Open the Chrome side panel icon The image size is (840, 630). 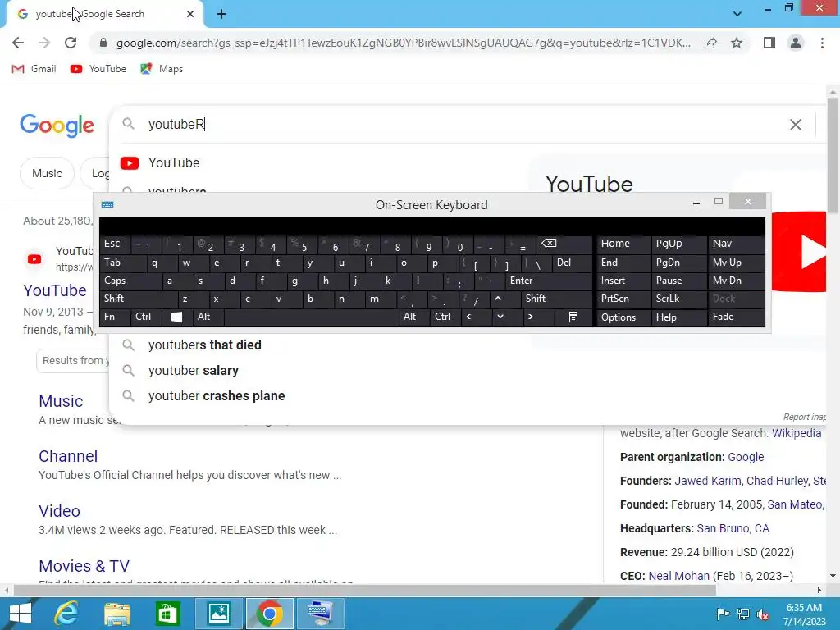click(x=769, y=43)
